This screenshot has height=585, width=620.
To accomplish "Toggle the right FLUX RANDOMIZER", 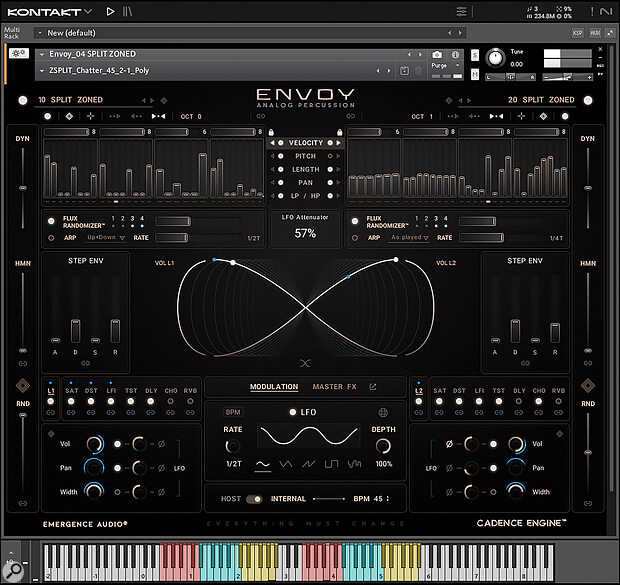I will 355,221.
